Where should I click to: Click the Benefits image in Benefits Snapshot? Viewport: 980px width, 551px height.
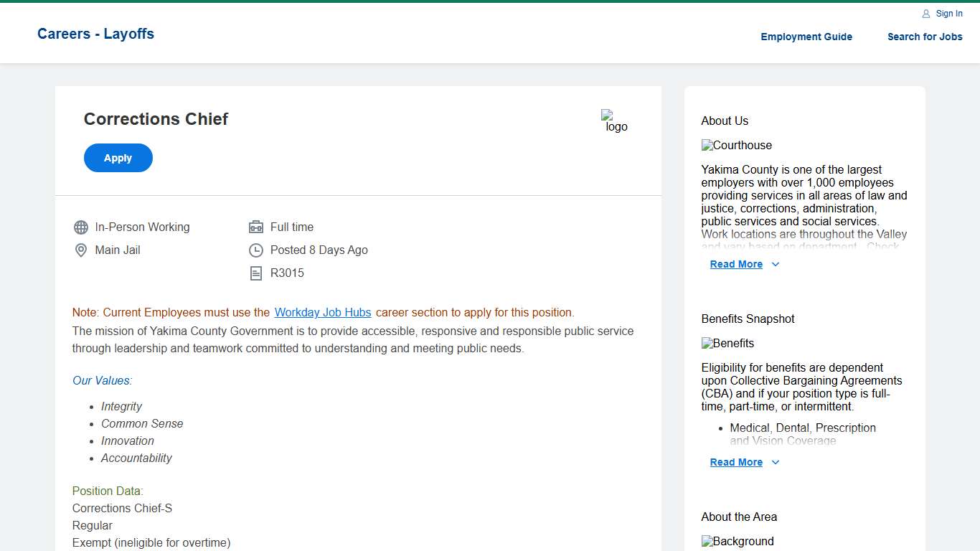tap(727, 344)
